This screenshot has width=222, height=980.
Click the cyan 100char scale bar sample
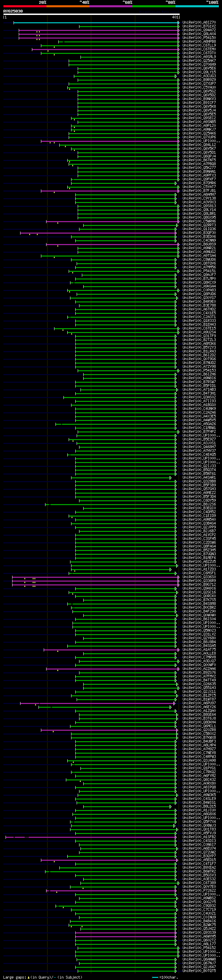[x=155, y=977]
